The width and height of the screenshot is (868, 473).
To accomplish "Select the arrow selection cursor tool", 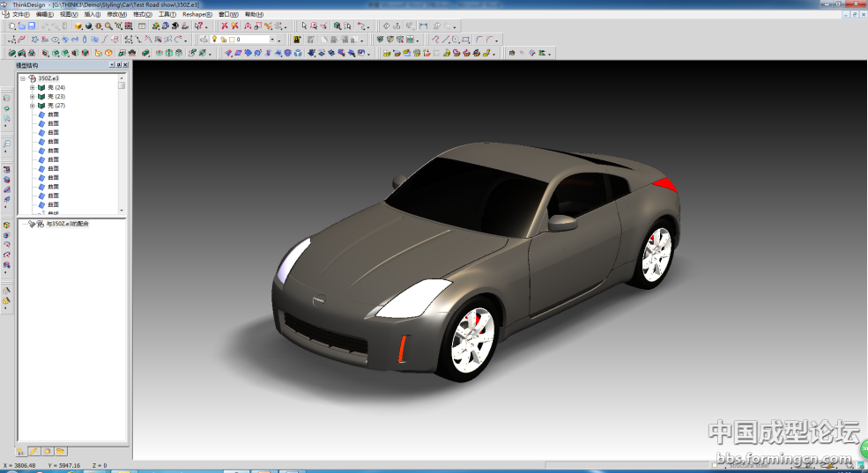I will (304, 26).
